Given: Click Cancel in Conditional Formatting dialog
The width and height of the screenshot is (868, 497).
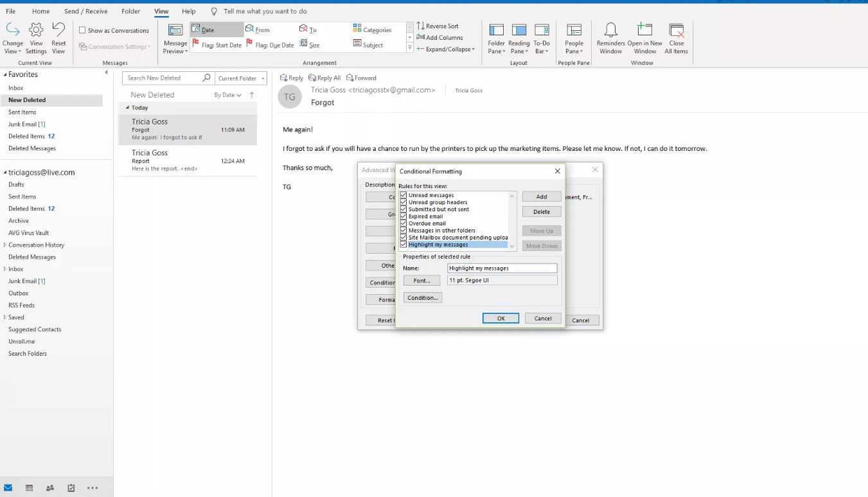Looking at the screenshot, I should coord(543,318).
